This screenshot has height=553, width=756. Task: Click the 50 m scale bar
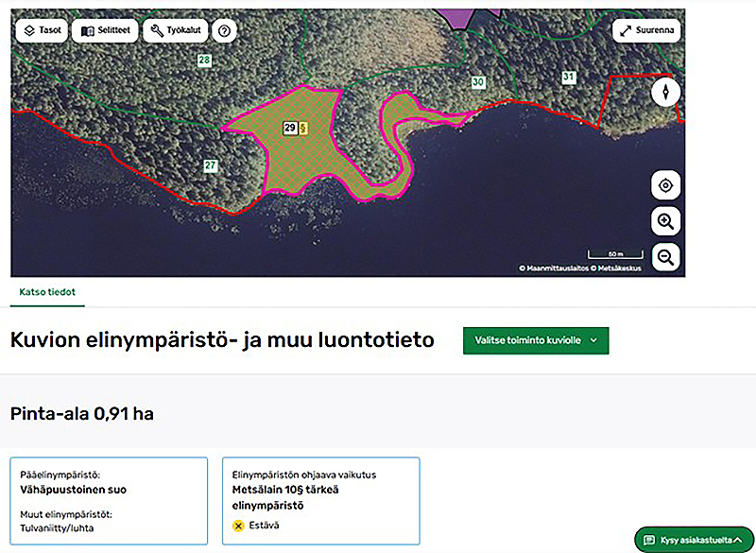tap(615, 253)
